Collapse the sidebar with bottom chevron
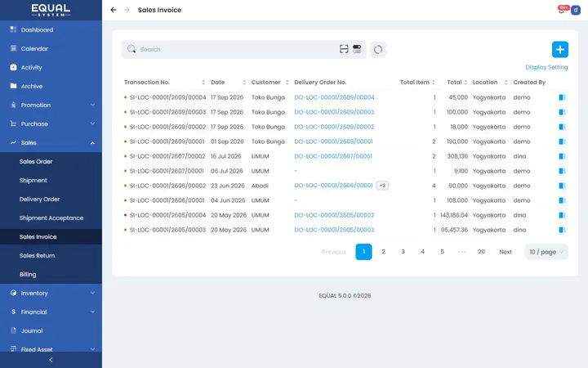Viewport: 588px width, 368px height. pos(51,360)
